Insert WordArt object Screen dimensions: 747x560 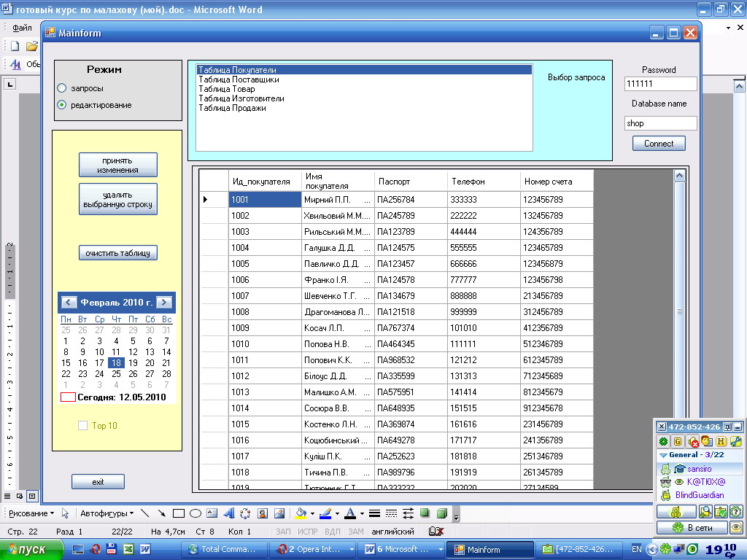(228, 513)
